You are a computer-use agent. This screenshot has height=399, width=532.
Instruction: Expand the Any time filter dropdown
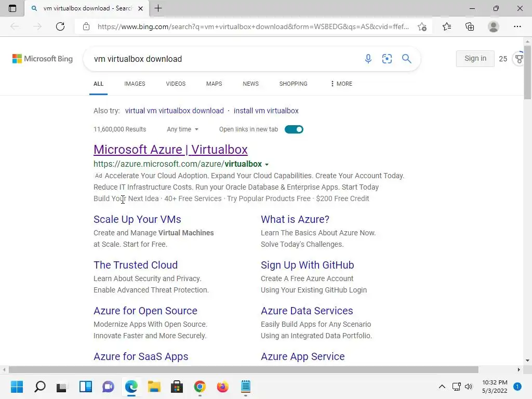click(x=182, y=129)
